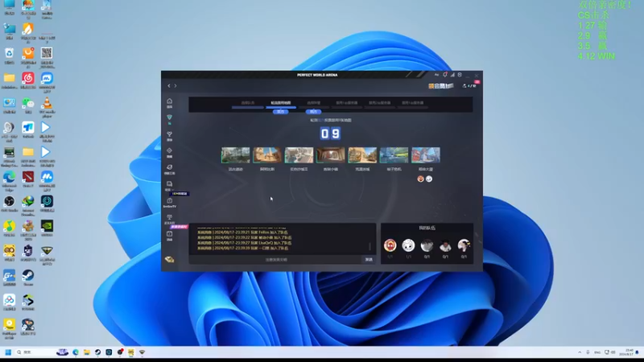Open the TV channel icon in sidebar
The width and height of the screenshot is (644, 362).
tap(169, 200)
